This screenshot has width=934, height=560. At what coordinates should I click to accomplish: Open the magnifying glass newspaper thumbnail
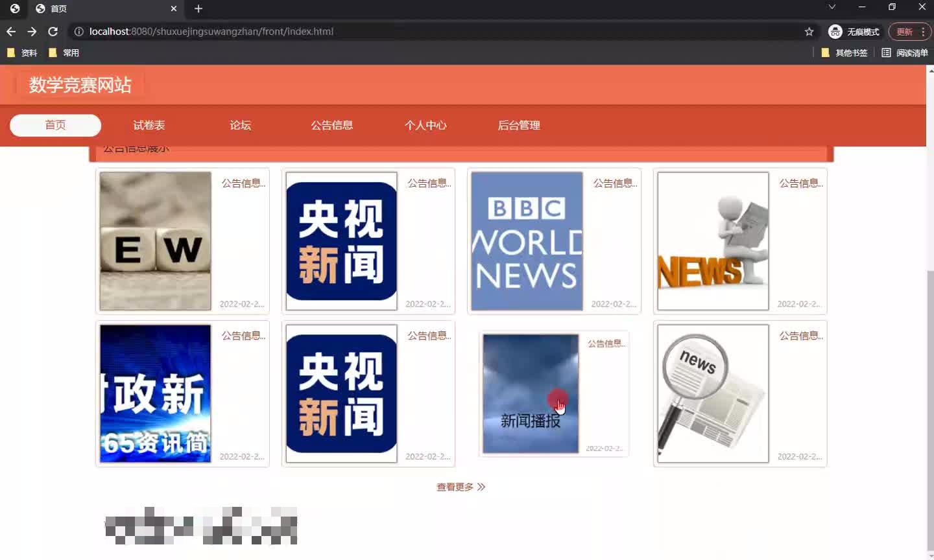713,393
